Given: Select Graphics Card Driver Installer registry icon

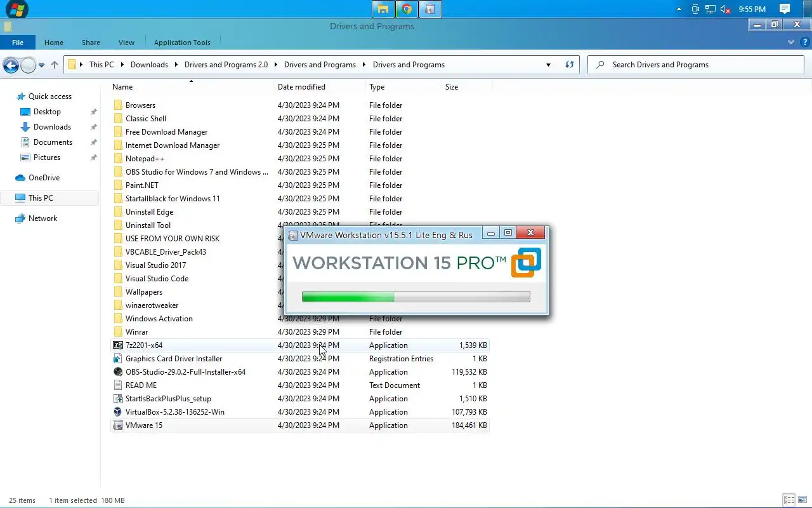Looking at the screenshot, I should [x=118, y=359].
